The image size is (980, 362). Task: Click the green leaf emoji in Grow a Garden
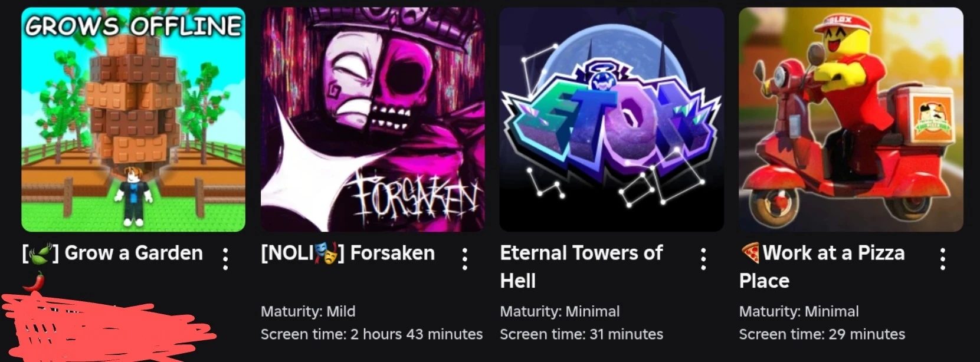click(40, 254)
